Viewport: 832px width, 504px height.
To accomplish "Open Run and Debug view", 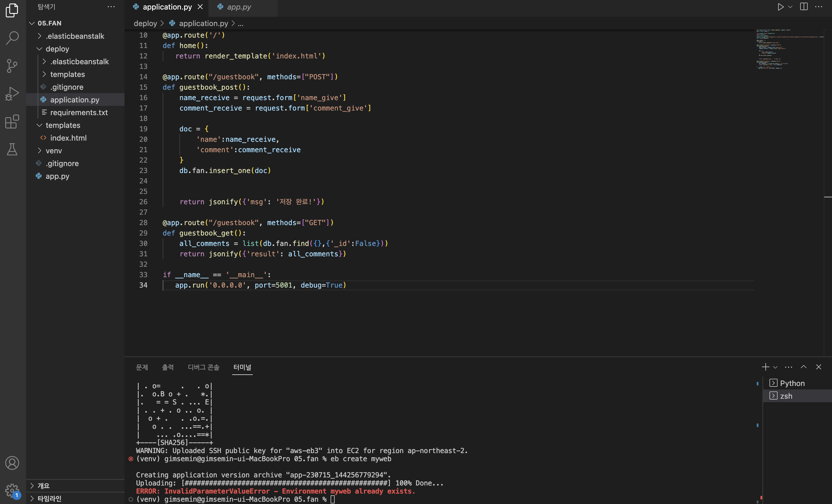I will pyautogui.click(x=12, y=94).
